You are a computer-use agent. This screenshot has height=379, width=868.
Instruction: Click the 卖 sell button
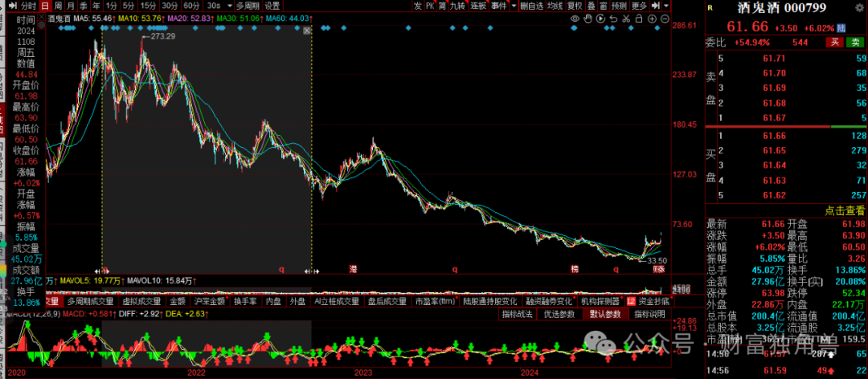[x=855, y=42]
